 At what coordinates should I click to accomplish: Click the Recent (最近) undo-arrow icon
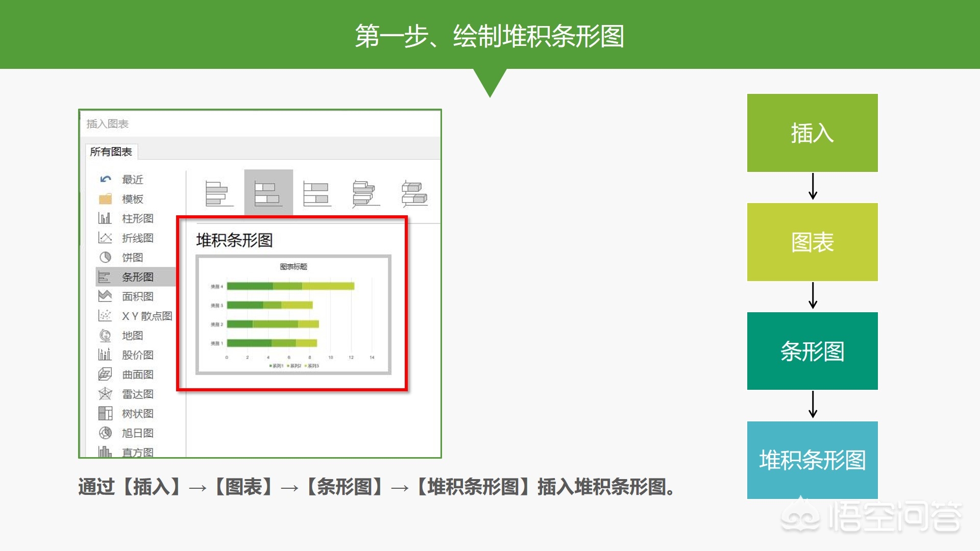point(106,179)
